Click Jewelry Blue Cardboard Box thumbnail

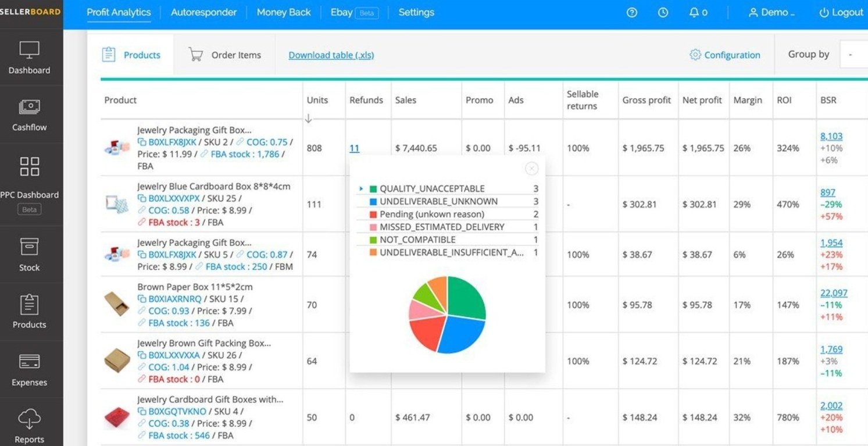coord(117,204)
